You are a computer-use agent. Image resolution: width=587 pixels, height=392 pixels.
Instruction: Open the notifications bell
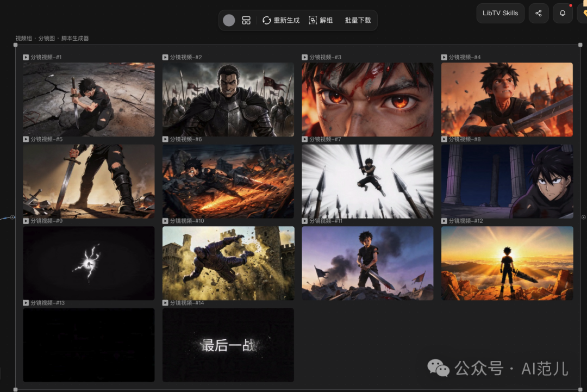[x=563, y=13]
